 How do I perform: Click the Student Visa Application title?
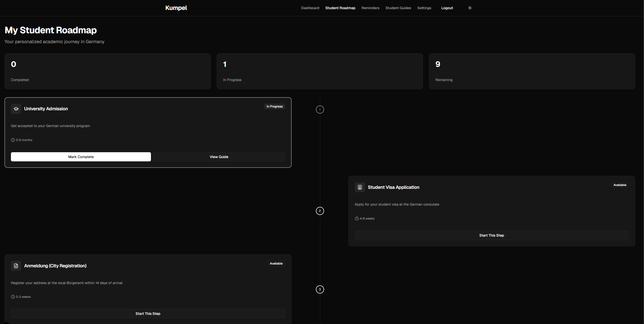click(x=393, y=187)
